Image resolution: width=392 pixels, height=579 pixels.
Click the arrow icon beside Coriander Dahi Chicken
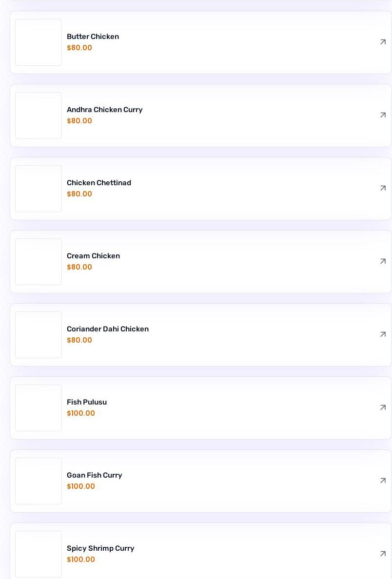[x=383, y=334]
